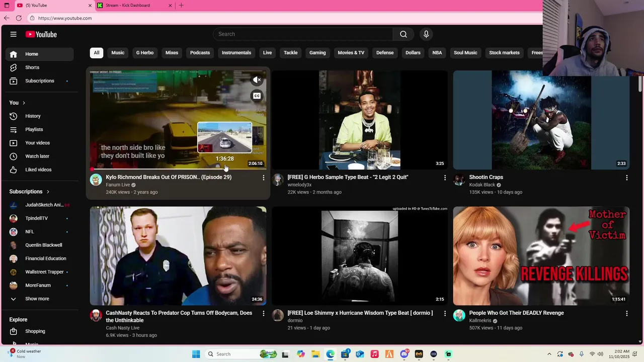Click the YouTube logo
Image resolution: width=644 pixels, height=362 pixels.
(x=41, y=34)
